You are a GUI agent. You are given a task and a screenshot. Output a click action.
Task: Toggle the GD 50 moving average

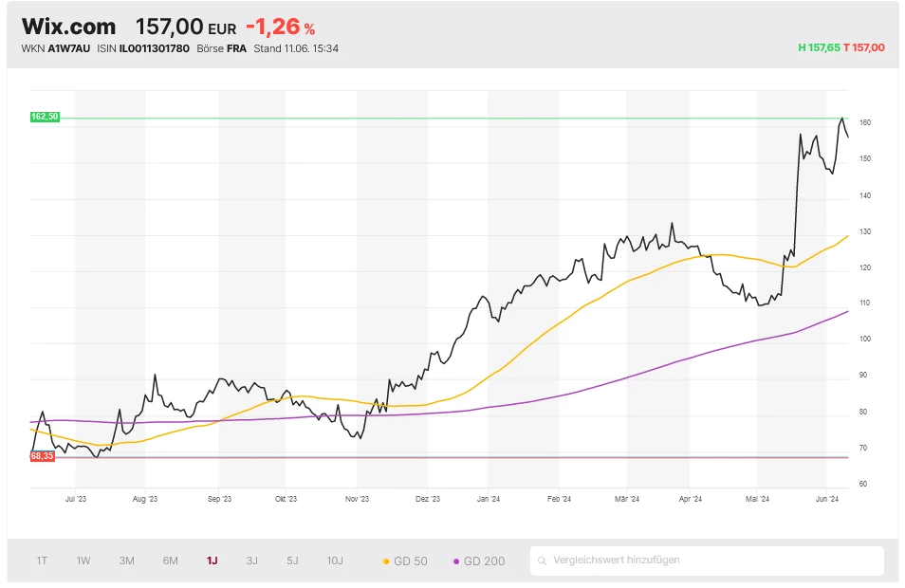coord(405,561)
